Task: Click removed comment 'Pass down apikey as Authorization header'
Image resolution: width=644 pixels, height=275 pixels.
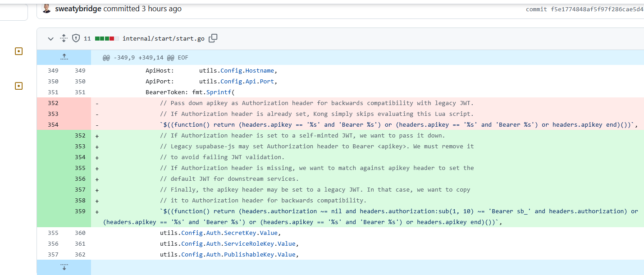Action: pos(317,103)
